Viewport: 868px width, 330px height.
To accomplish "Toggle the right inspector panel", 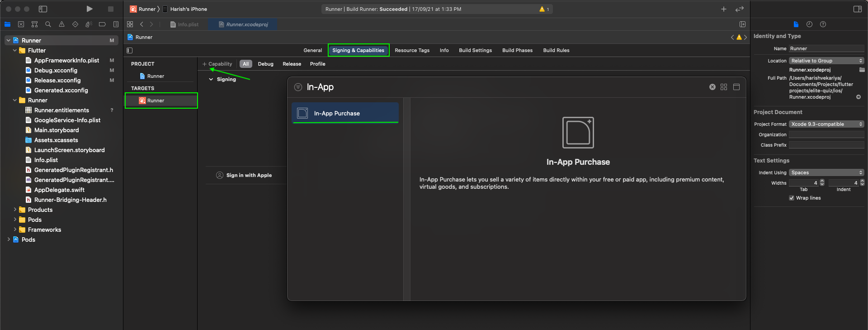I will (857, 9).
